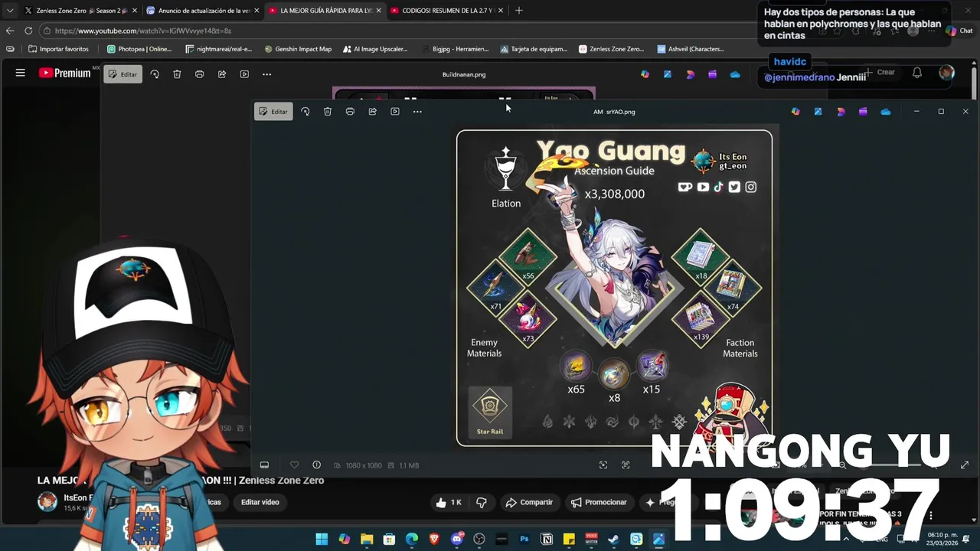This screenshot has height=551, width=980.
Task: Reload the YouTube page
Action: (x=28, y=31)
